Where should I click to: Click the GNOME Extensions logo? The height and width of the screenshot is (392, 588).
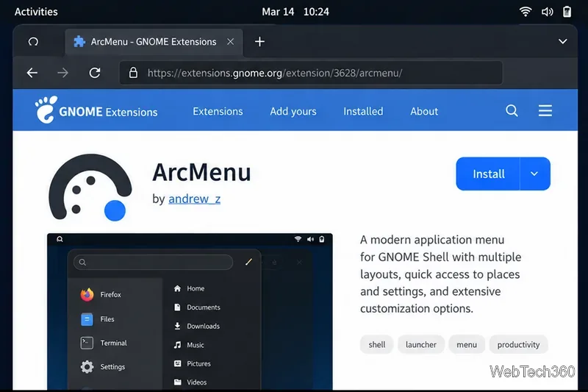click(96, 110)
